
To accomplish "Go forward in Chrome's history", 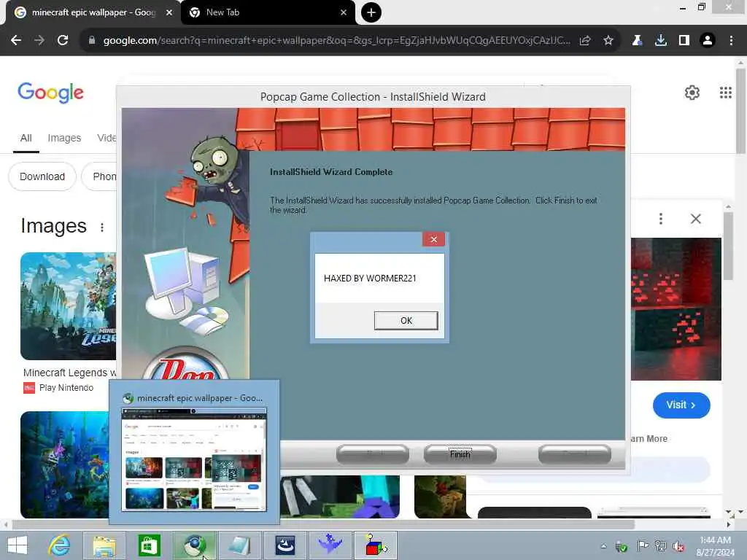I will click(x=39, y=41).
